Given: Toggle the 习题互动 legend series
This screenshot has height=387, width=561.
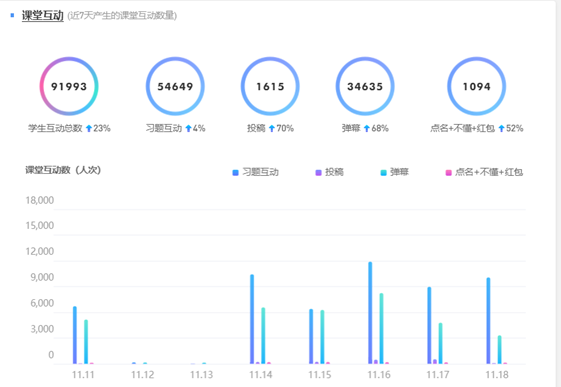Looking at the screenshot, I should 256,172.
